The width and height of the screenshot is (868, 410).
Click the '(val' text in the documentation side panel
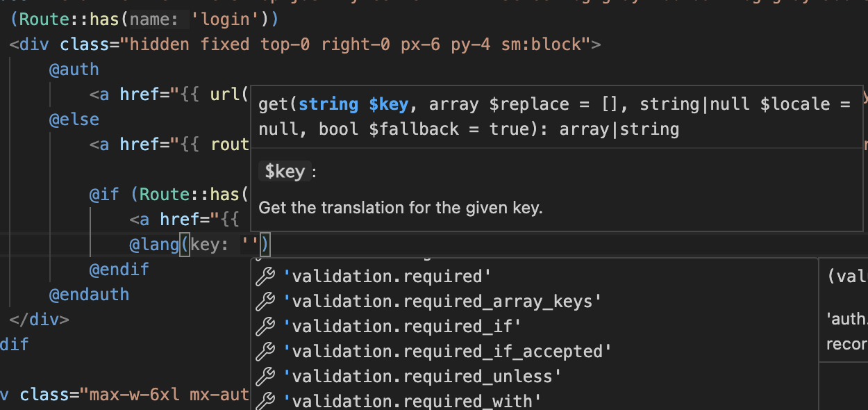[847, 276]
